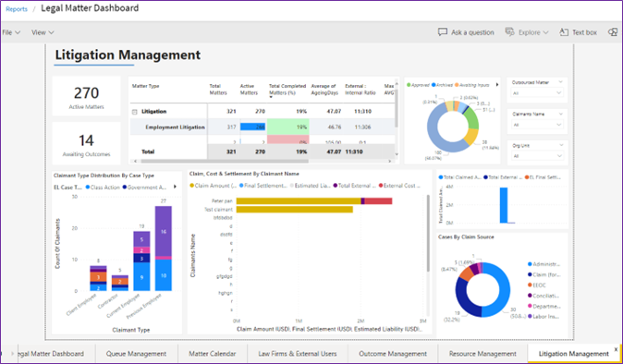Click the Text box icon
The width and height of the screenshot is (623, 364).
click(564, 32)
